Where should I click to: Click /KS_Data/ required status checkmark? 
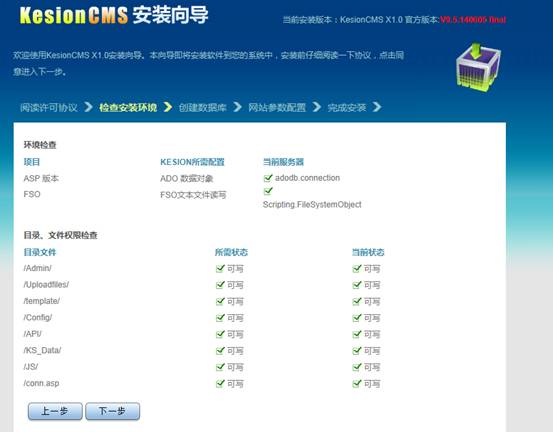tap(220, 350)
